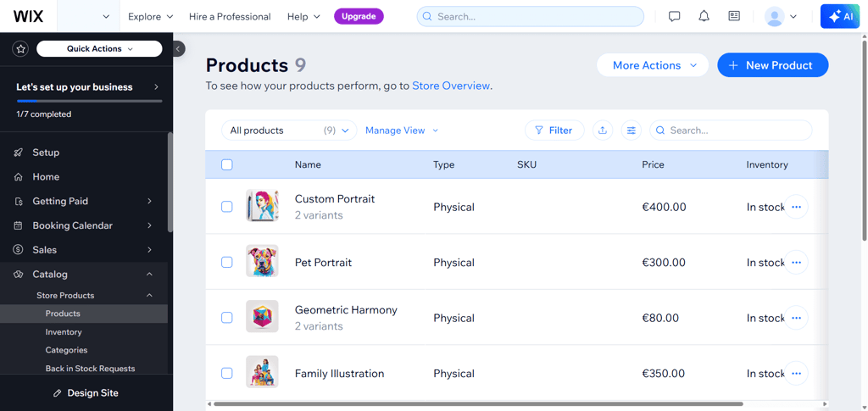Check the Custom Portrait row checkbox
This screenshot has height=411, width=868.
click(x=227, y=207)
